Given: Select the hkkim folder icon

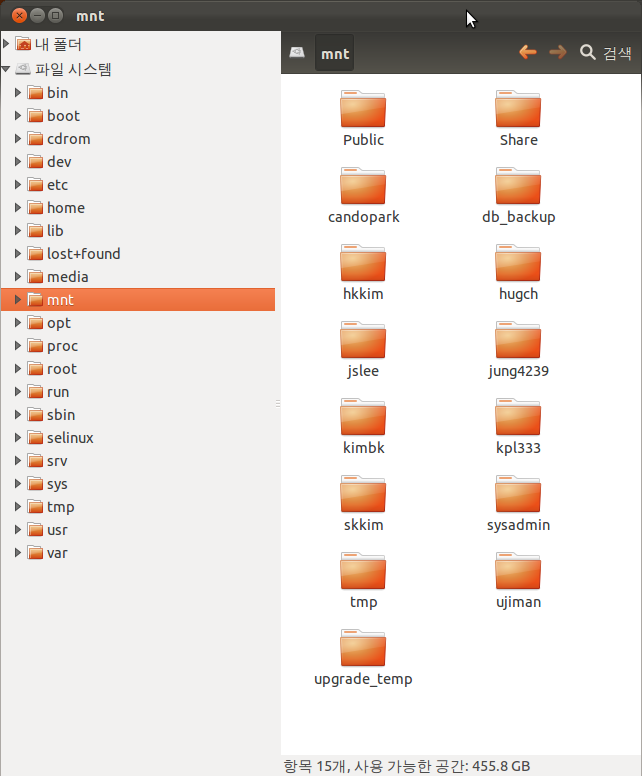Looking at the screenshot, I should point(363,263).
